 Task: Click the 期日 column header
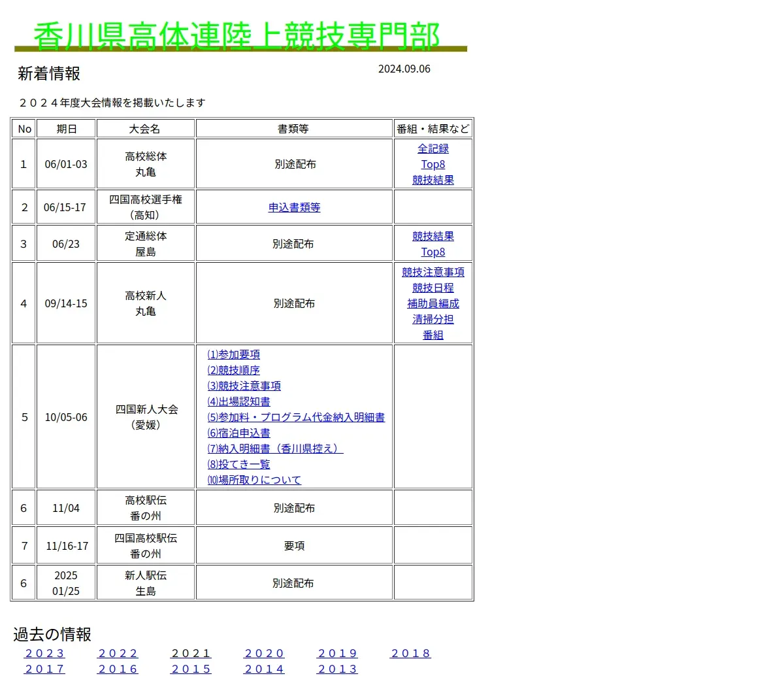[67, 129]
